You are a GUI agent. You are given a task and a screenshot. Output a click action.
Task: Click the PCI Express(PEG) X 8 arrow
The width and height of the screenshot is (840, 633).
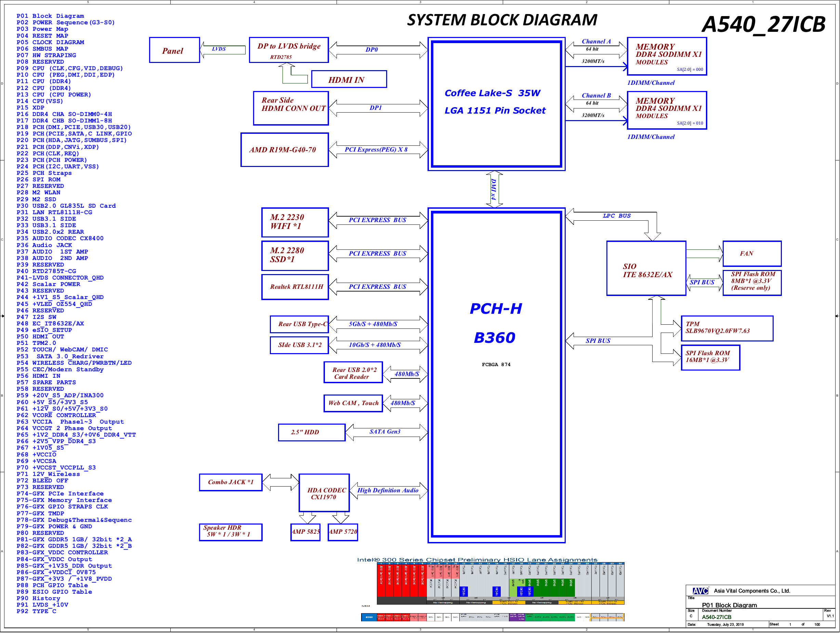pyautogui.click(x=378, y=150)
